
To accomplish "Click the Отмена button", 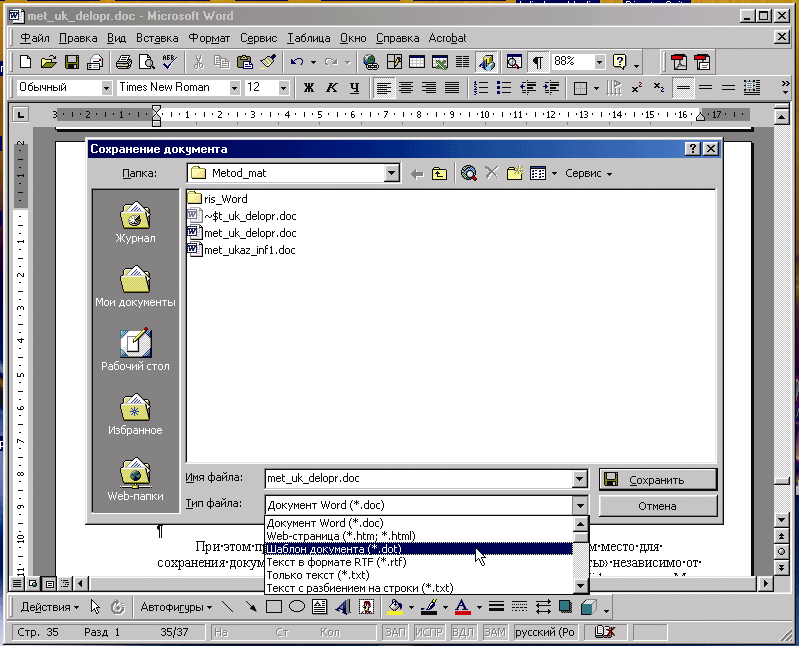I will tap(658, 506).
